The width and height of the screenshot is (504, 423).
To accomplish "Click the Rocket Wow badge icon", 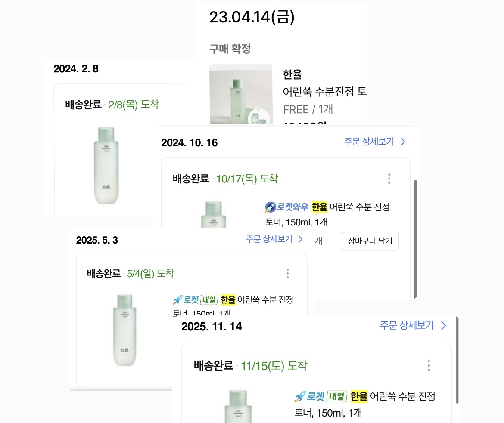I will [270, 207].
